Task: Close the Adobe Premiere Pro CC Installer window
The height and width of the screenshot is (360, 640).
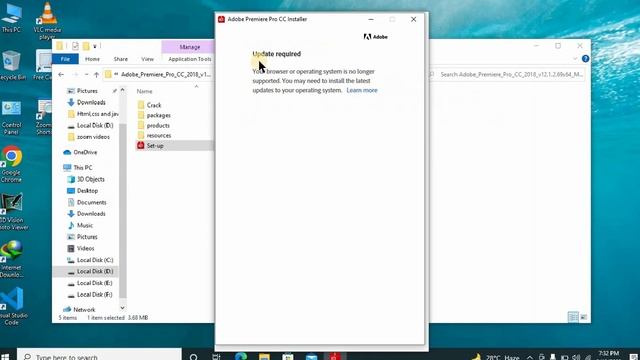Action: pos(413,19)
